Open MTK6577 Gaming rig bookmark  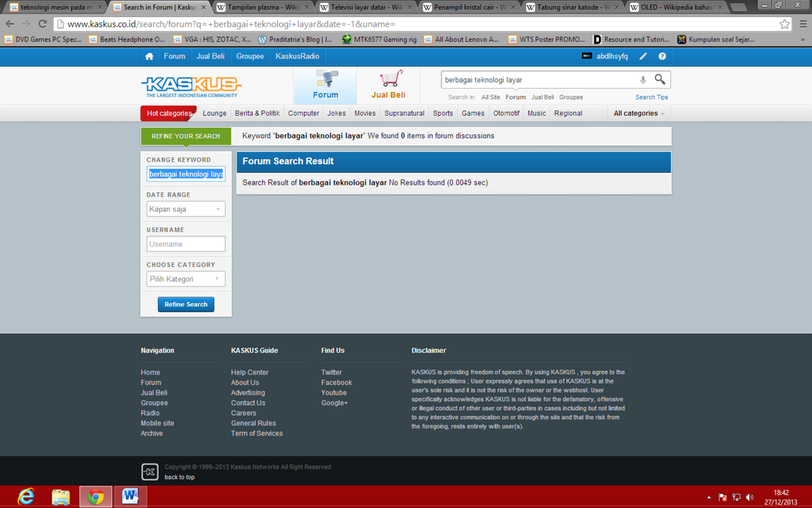click(x=379, y=39)
